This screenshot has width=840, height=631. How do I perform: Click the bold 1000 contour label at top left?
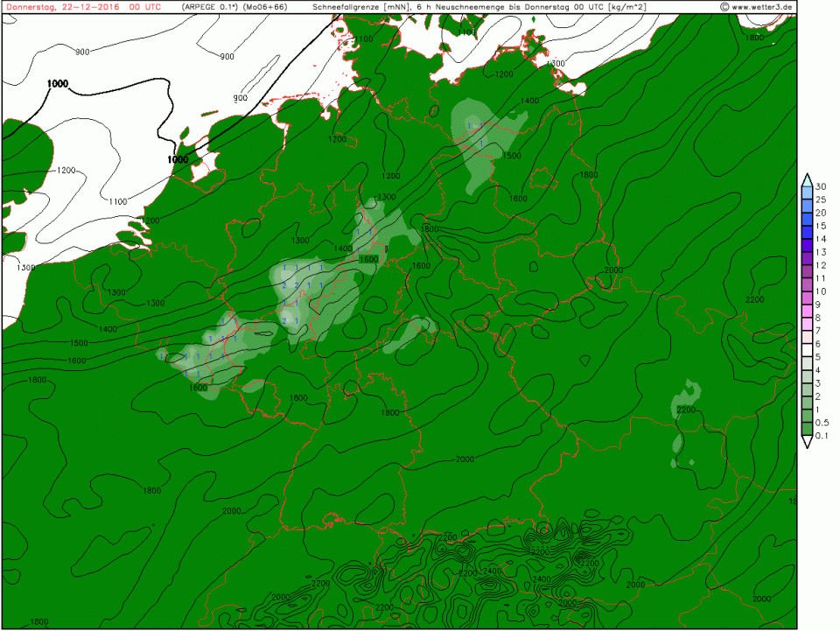point(58,84)
